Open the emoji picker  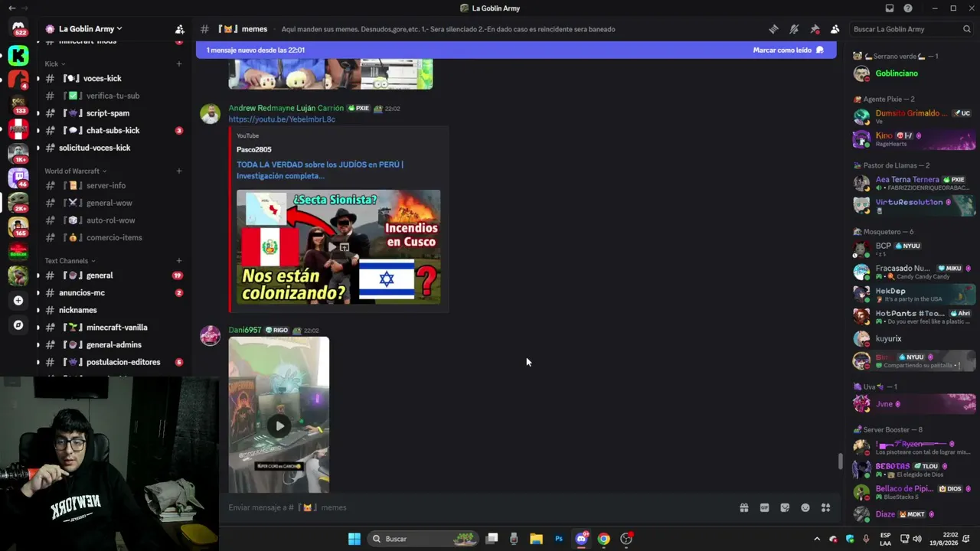pos(805,507)
